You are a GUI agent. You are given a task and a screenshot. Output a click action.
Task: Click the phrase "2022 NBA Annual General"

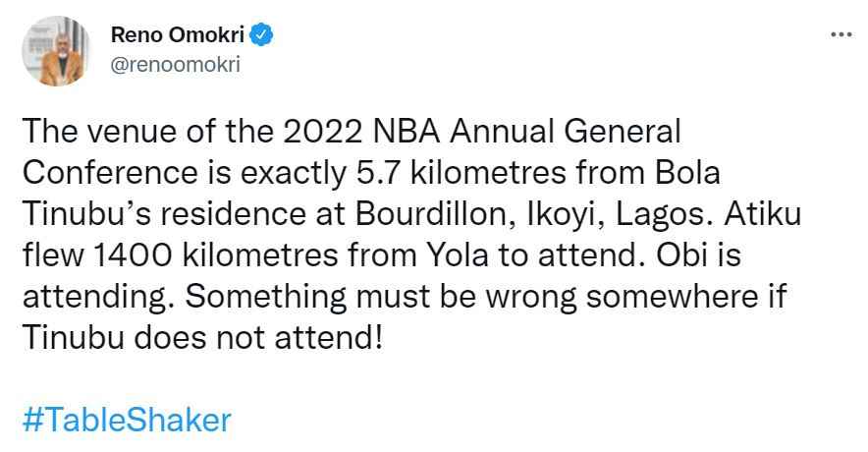click(x=481, y=132)
